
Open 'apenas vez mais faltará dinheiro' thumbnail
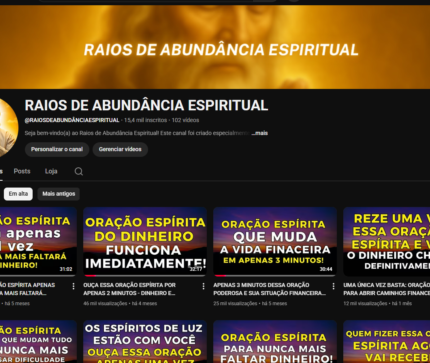pyautogui.click(x=38, y=242)
